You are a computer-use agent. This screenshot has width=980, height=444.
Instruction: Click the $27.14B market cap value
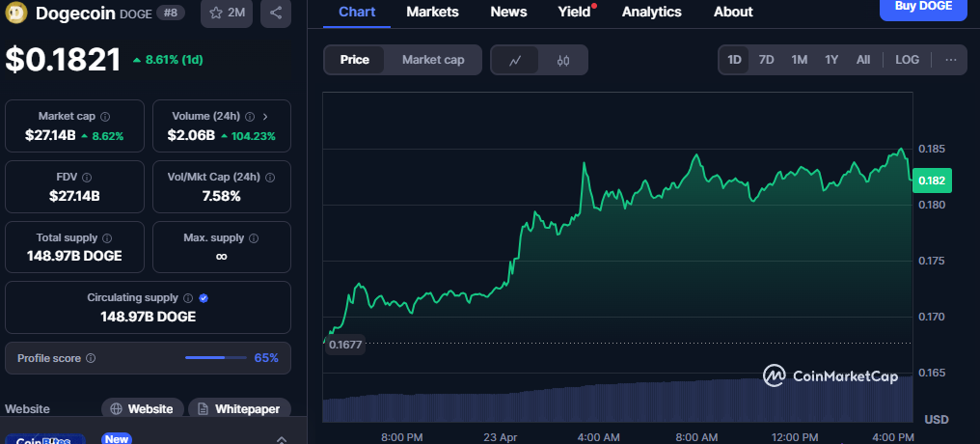pos(50,136)
